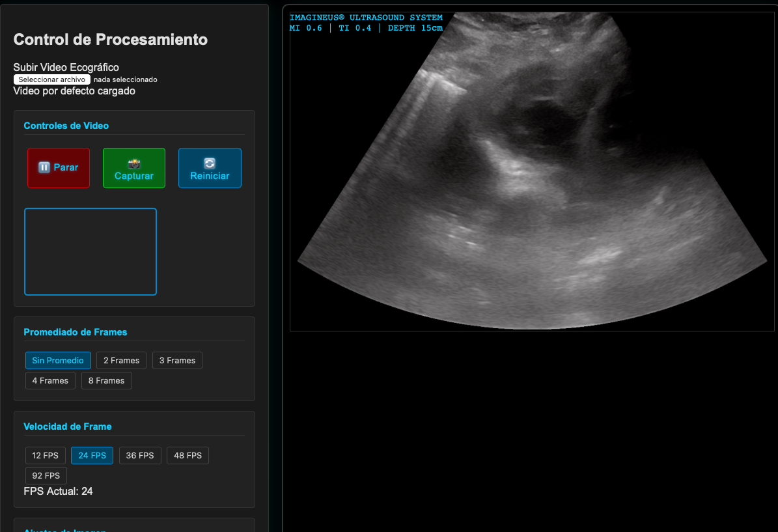The width and height of the screenshot is (778, 532).
Task: Click the empty capture preview box
Action: (x=90, y=251)
